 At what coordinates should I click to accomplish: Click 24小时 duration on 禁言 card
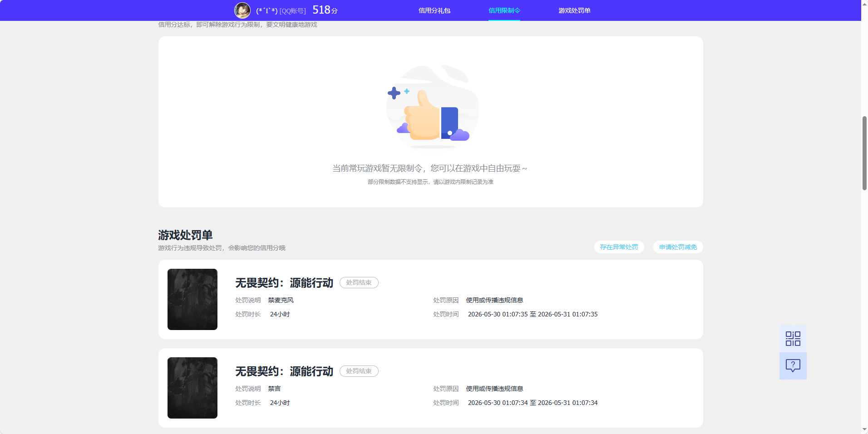[x=280, y=403]
